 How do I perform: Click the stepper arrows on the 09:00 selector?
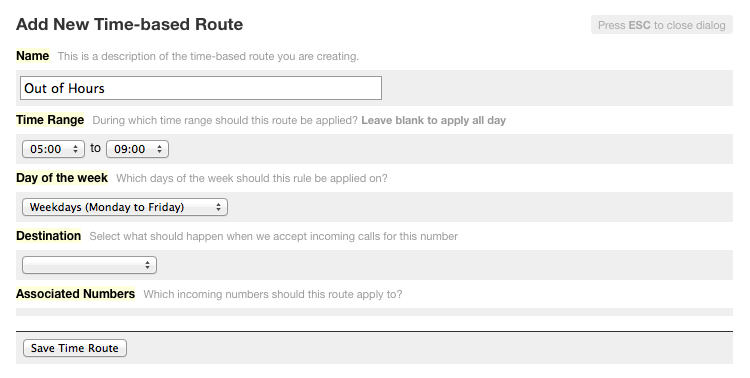click(x=159, y=149)
